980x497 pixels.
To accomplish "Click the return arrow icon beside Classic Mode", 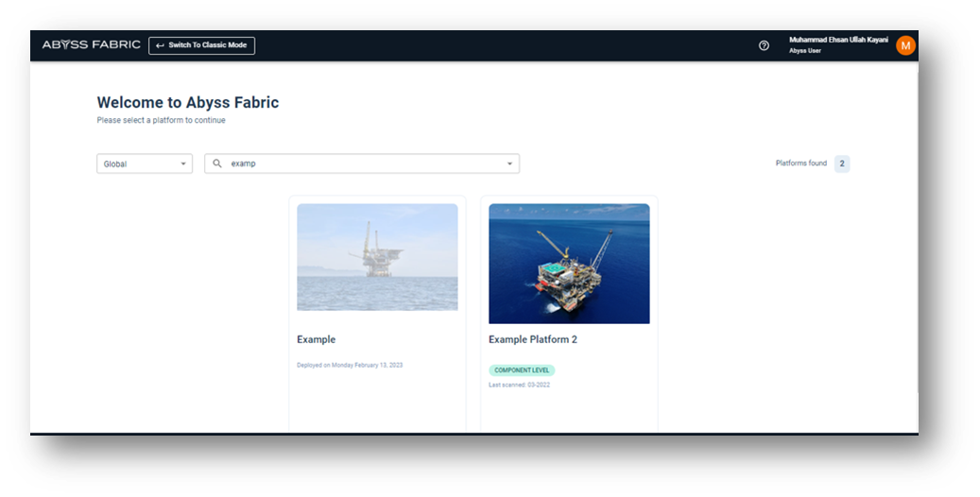I will coord(160,45).
